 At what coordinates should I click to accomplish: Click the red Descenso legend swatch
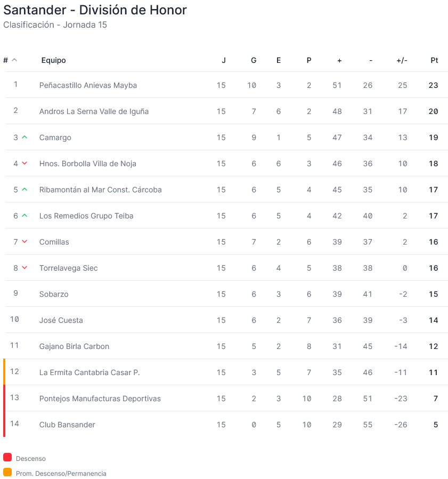tap(7, 457)
